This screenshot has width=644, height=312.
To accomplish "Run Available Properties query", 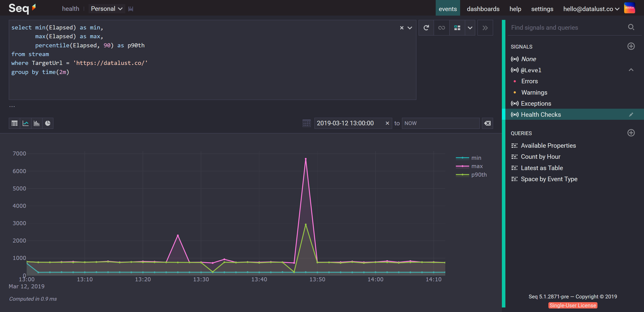I will pyautogui.click(x=548, y=146).
